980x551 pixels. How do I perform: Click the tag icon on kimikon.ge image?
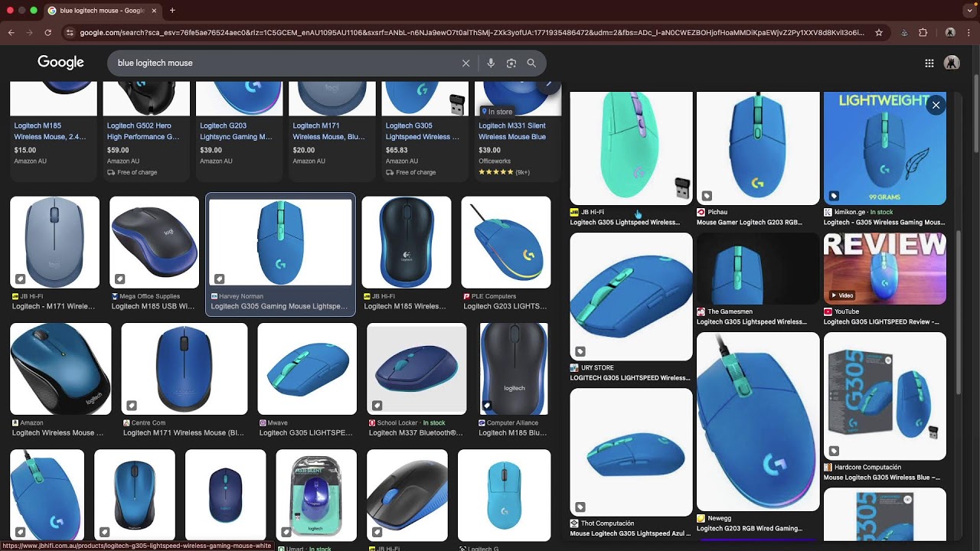(834, 196)
